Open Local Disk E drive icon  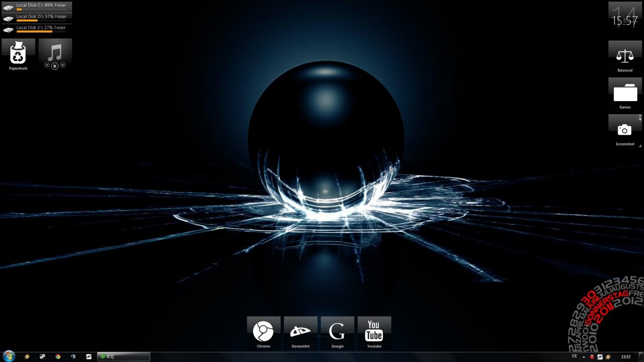pyautogui.click(x=8, y=30)
